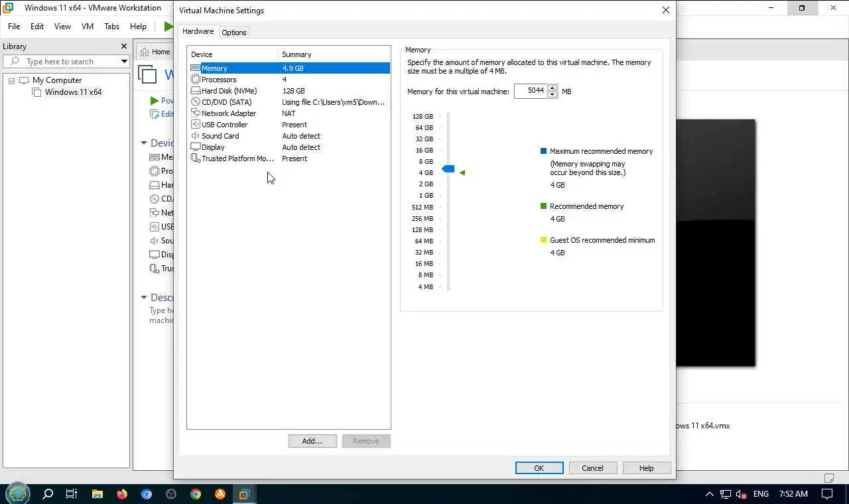Show hidden tray icons chevron

click(709, 494)
